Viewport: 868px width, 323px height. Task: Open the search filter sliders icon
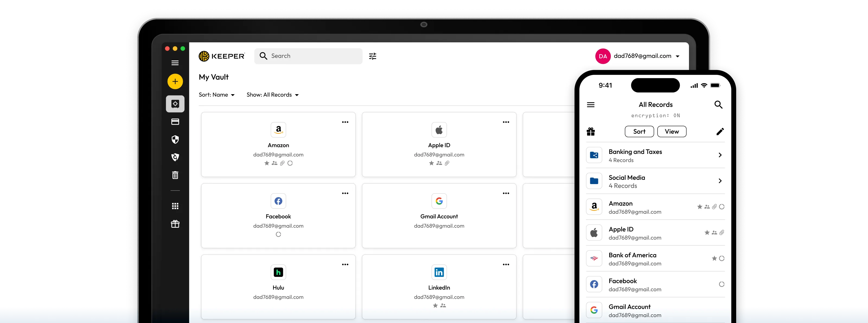372,56
